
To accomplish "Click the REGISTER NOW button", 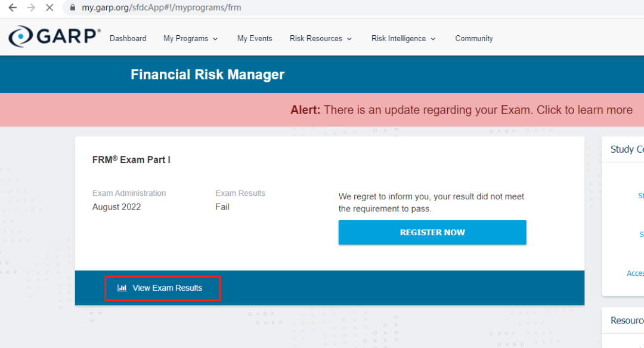I will pyautogui.click(x=432, y=232).
